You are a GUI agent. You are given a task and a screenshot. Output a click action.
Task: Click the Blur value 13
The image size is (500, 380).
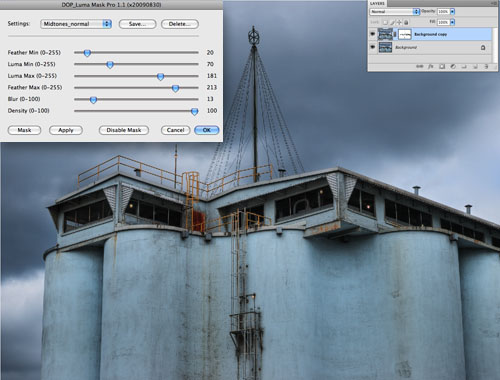tap(210, 99)
